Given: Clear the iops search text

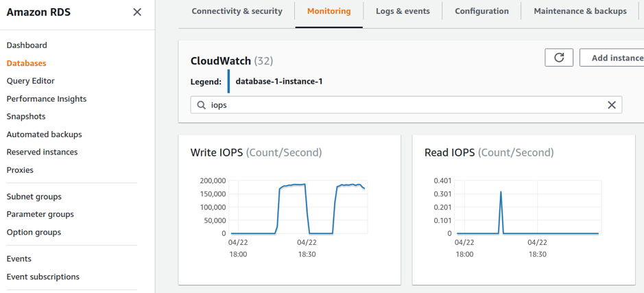Looking at the screenshot, I should [x=612, y=105].
